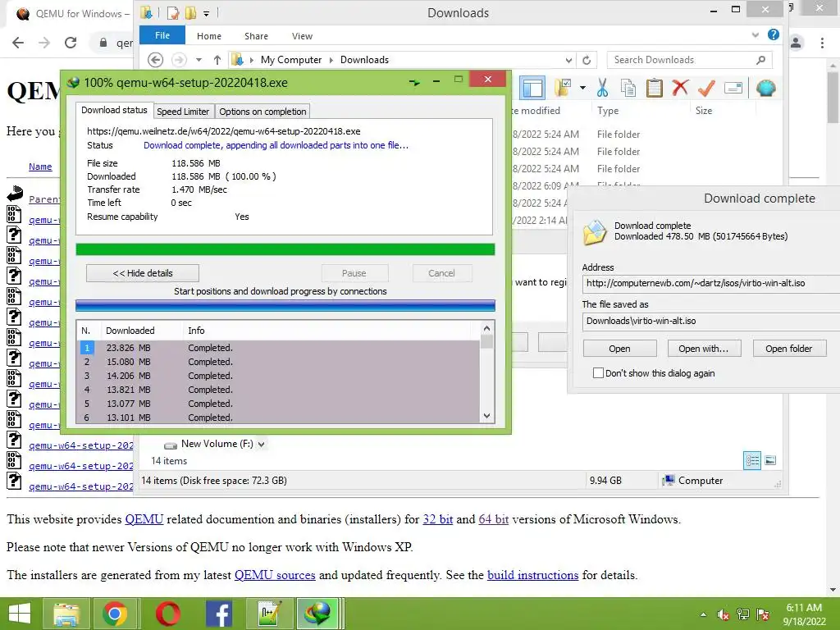Click the Type column header in Explorer
The height and width of the screenshot is (630, 840).
coord(608,111)
